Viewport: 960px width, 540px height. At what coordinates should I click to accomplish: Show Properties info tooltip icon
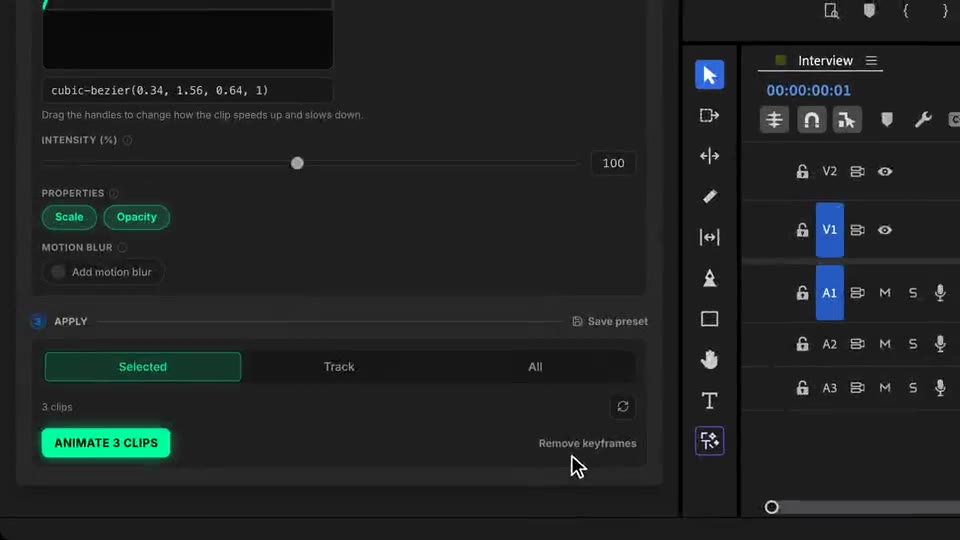click(x=114, y=193)
